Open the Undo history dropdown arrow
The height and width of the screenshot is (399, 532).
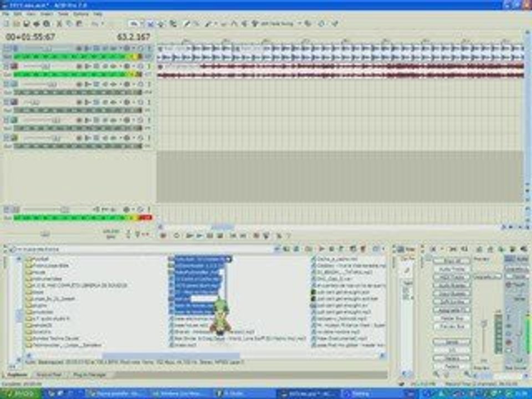click(102, 24)
